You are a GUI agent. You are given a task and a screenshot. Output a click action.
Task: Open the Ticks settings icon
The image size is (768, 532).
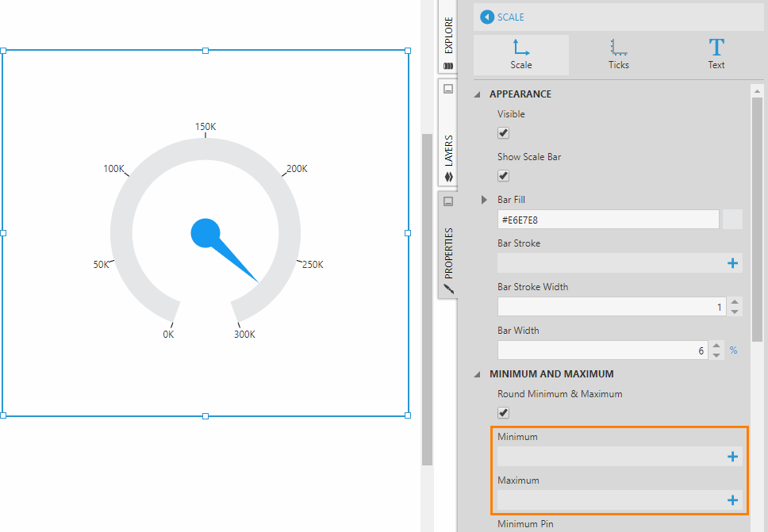619,55
